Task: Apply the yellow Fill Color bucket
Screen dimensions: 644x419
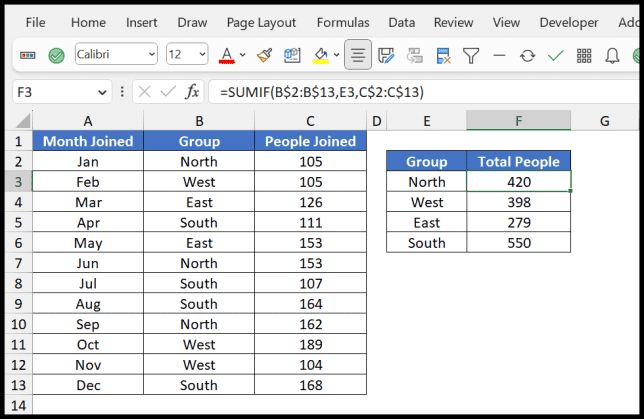Action: pyautogui.click(x=320, y=56)
